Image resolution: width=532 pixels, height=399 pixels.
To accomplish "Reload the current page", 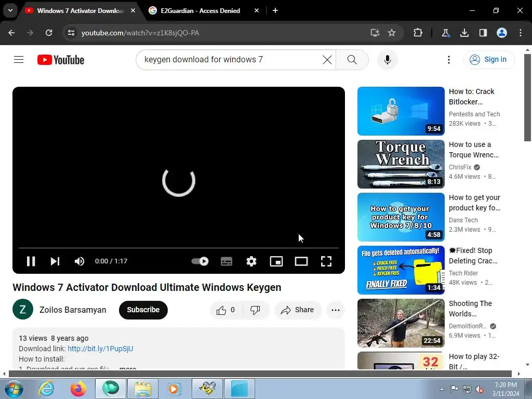I will point(49,33).
